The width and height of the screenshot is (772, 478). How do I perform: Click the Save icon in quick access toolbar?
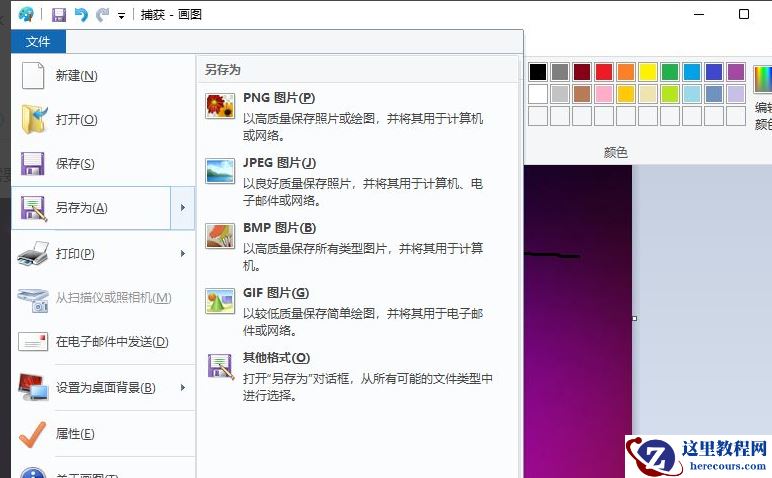click(x=59, y=15)
